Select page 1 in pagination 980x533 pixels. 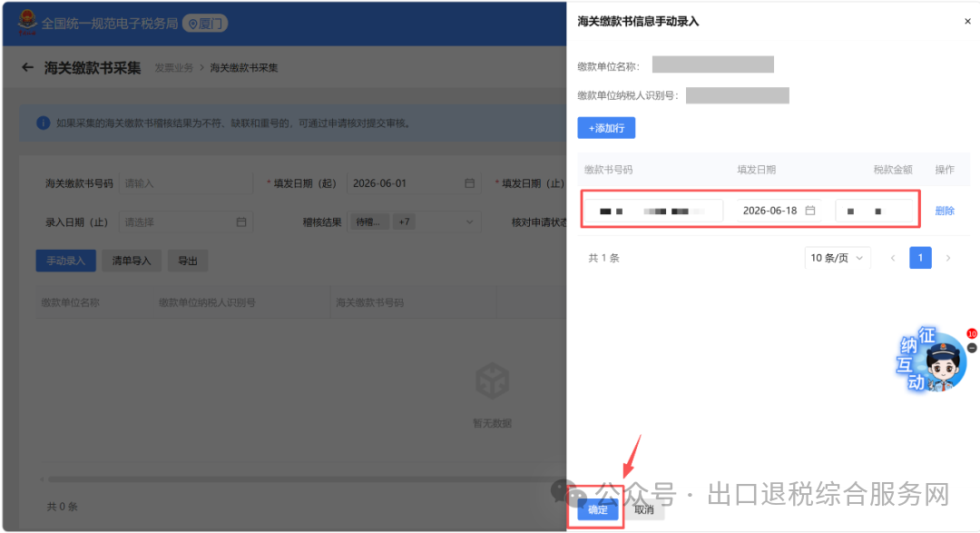point(920,258)
